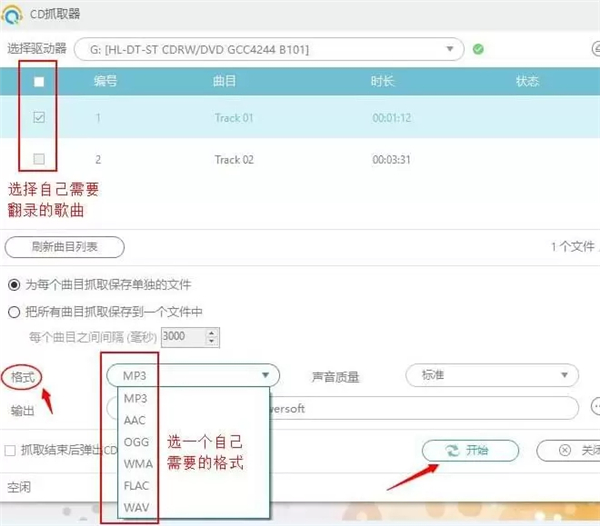The width and height of the screenshot is (600, 526).
Task: Click the 时长 column header
Action: [x=382, y=81]
